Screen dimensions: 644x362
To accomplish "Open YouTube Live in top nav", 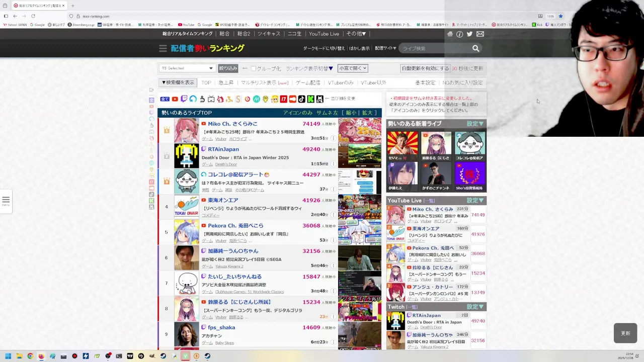I will (324, 34).
